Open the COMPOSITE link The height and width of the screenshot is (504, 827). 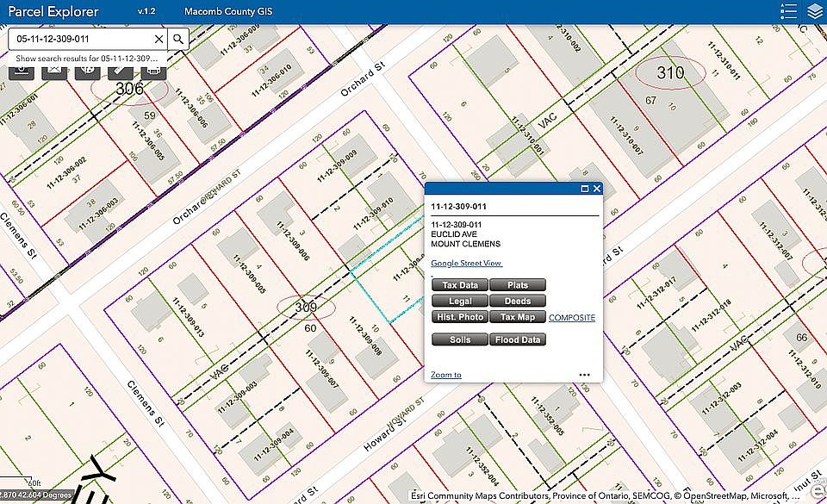[572, 318]
